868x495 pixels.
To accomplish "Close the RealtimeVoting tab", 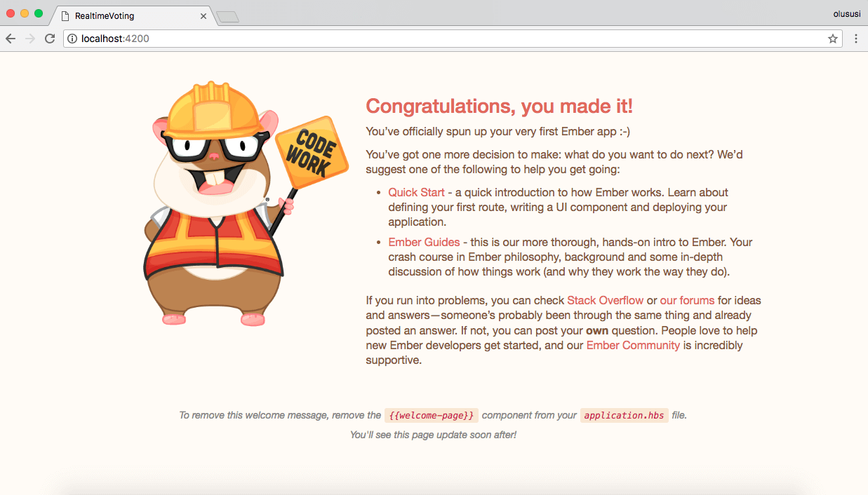I will (x=204, y=15).
